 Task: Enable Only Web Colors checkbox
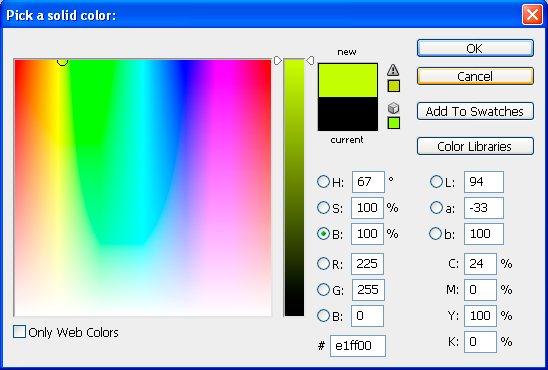[19, 332]
